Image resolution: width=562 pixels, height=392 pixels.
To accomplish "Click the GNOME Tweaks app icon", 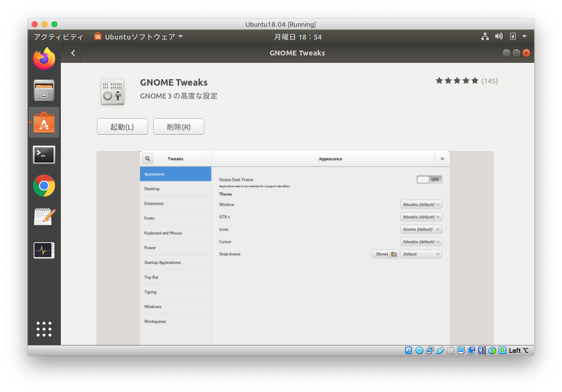I will pos(112,92).
